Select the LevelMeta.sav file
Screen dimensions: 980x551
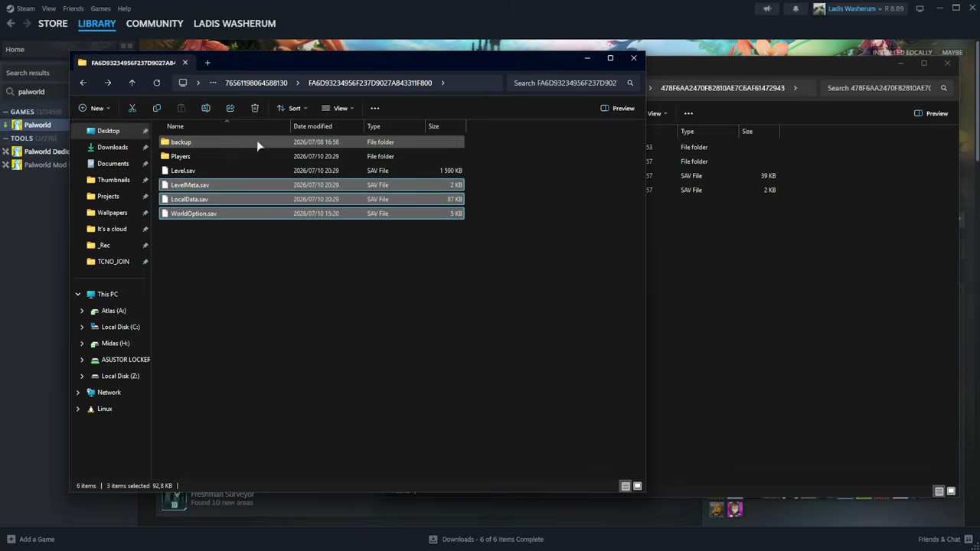tap(311, 184)
